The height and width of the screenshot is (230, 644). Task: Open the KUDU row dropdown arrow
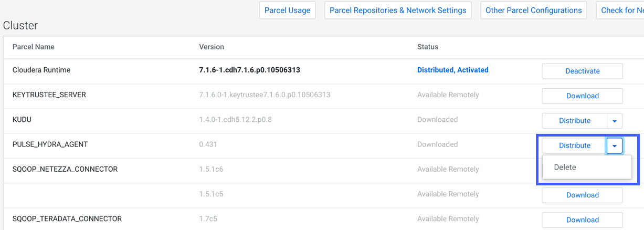click(x=615, y=121)
